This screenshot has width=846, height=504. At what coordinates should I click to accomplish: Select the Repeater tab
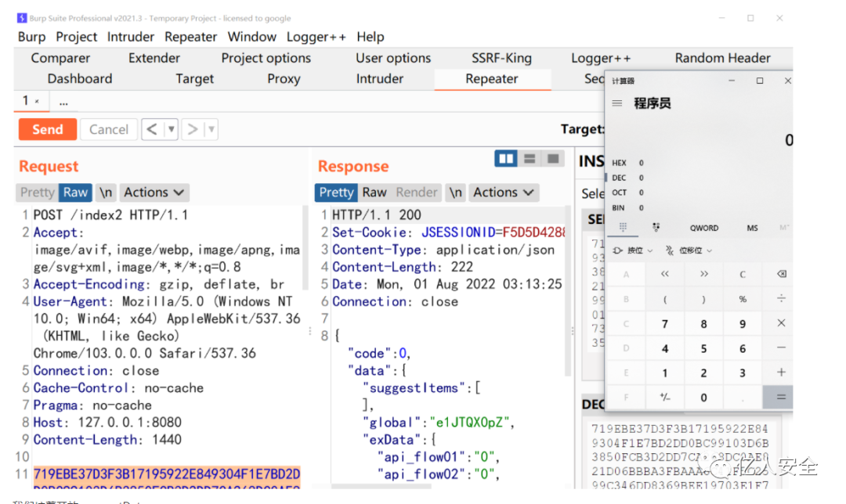click(491, 79)
